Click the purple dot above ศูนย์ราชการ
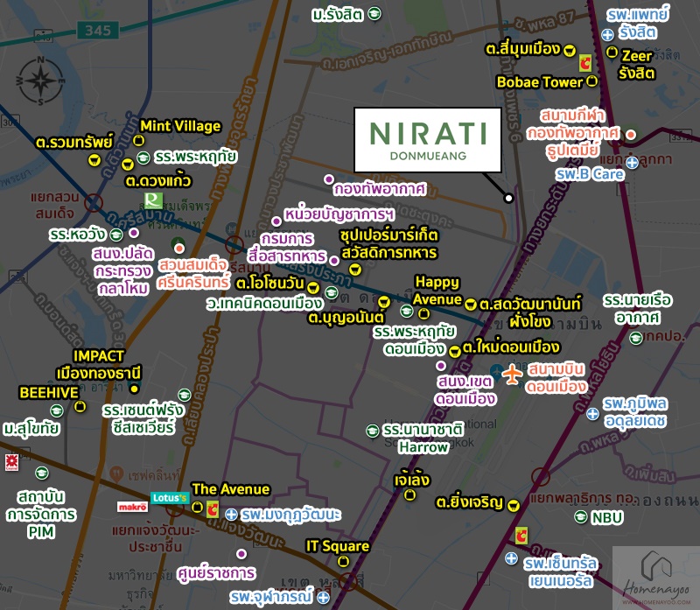The width and height of the screenshot is (700, 610). point(241,554)
